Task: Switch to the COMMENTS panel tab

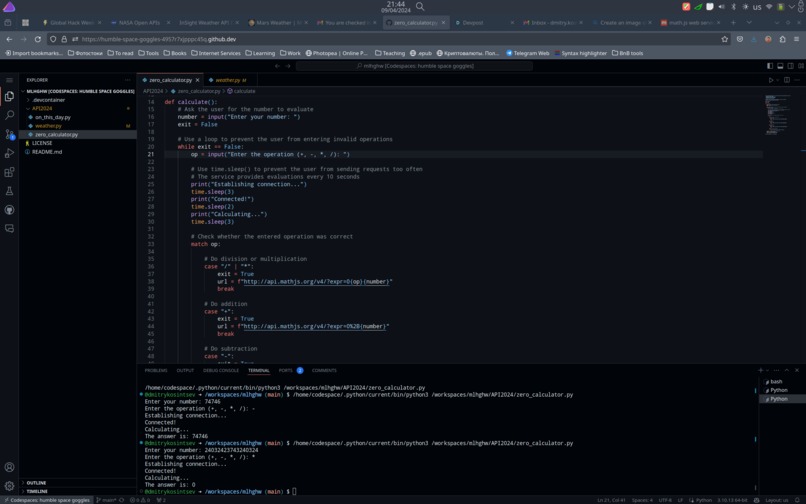Action: [x=324, y=370]
